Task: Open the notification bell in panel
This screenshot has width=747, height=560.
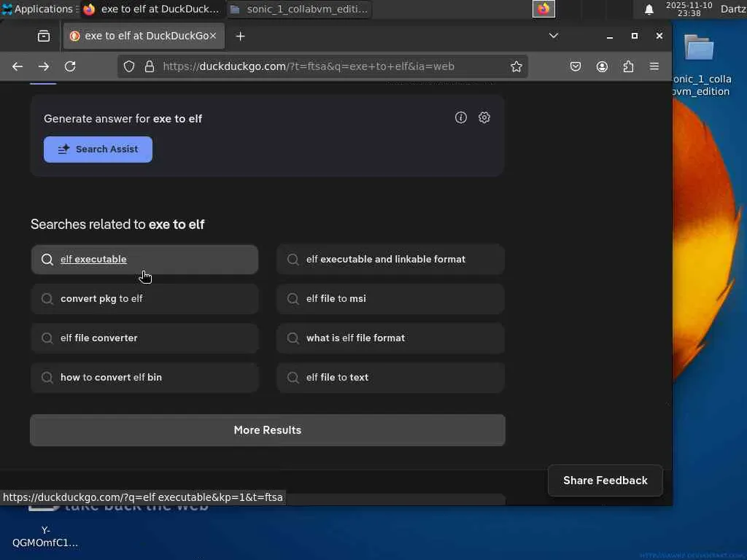Action: pyautogui.click(x=649, y=9)
